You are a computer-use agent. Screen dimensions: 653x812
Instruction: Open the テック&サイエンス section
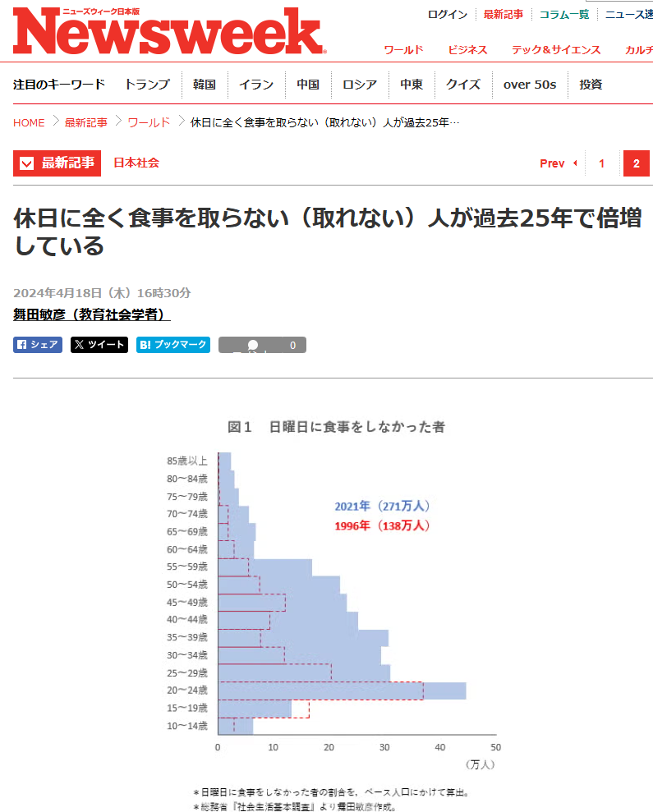click(x=556, y=50)
